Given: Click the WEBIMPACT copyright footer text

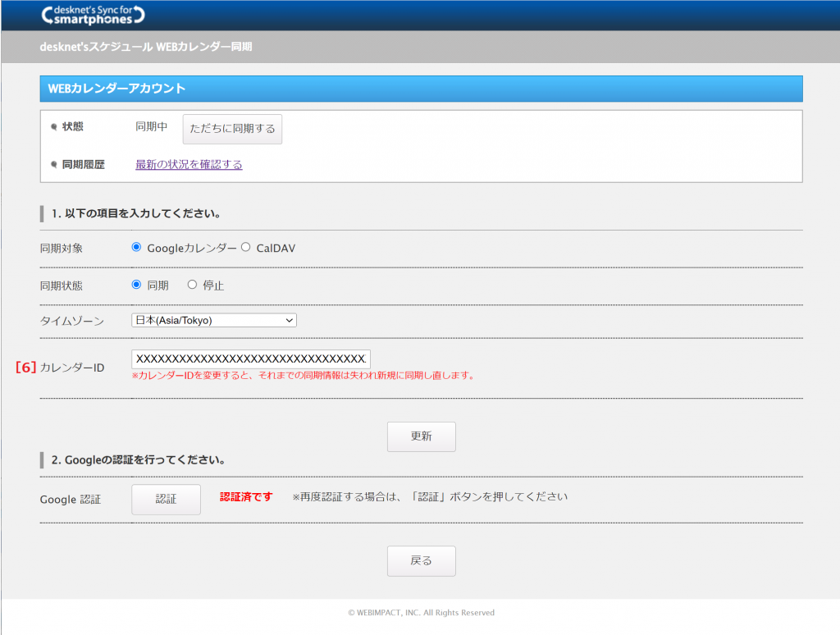Looking at the screenshot, I should click(421, 613).
